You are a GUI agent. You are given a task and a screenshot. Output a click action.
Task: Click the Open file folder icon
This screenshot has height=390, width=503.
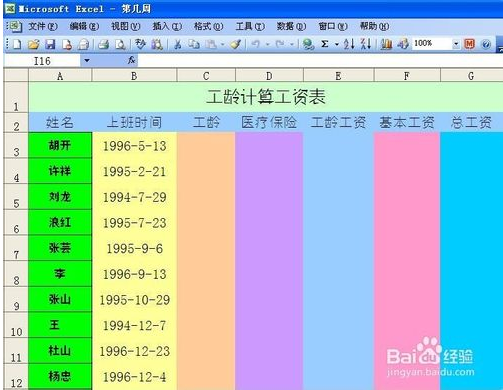[x=33, y=44]
